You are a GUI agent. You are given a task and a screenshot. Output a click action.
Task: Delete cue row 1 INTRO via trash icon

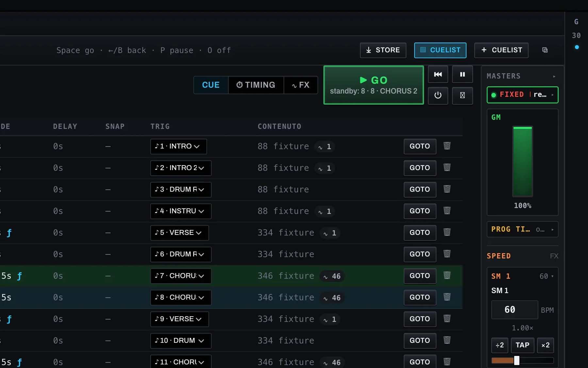pyautogui.click(x=447, y=146)
